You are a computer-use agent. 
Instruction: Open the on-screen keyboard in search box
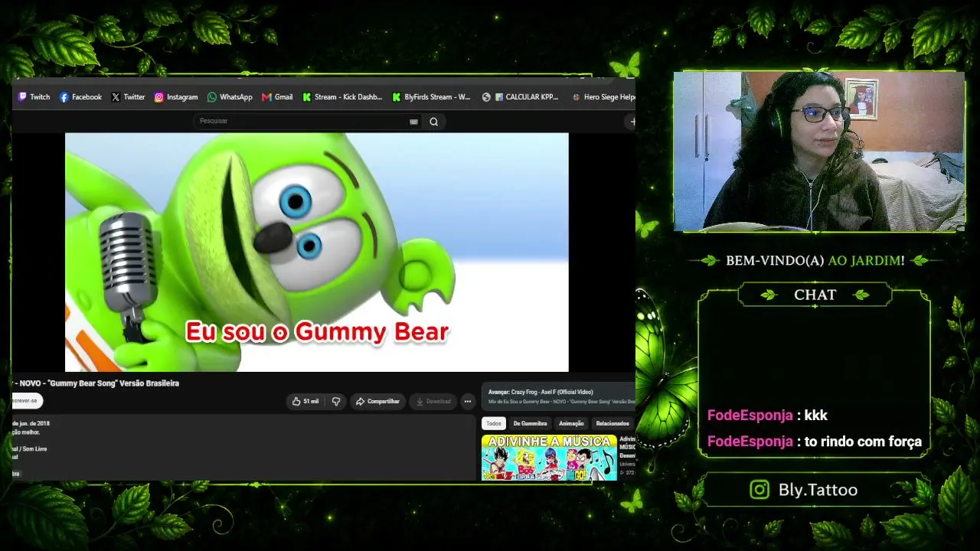[x=413, y=122]
